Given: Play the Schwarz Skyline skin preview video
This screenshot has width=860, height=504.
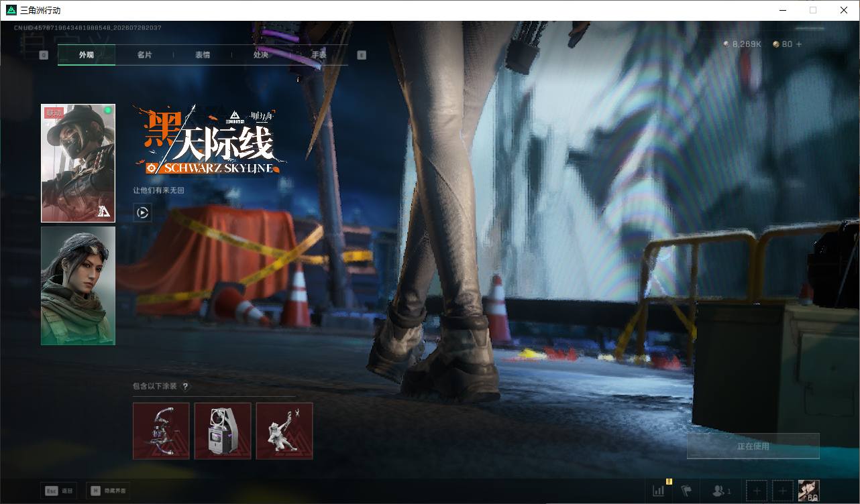Looking at the screenshot, I should pos(142,213).
